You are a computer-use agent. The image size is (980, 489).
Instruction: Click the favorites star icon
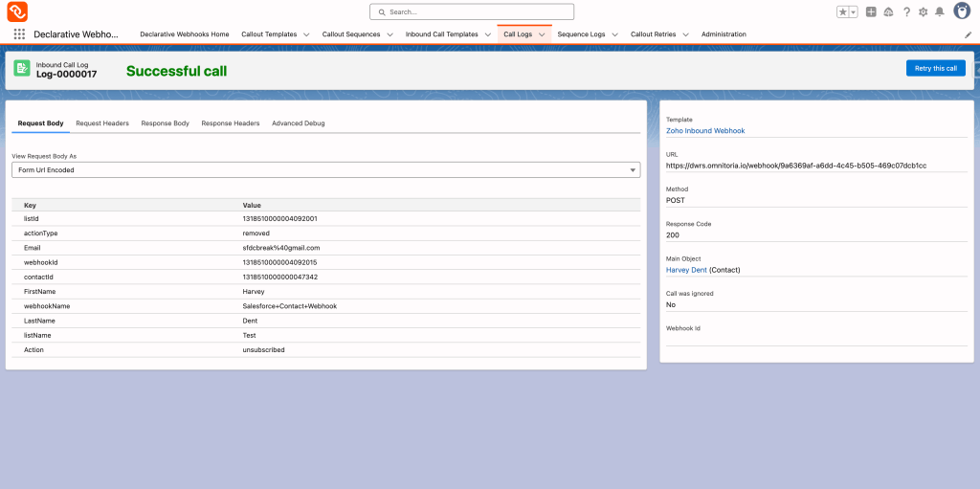842,11
